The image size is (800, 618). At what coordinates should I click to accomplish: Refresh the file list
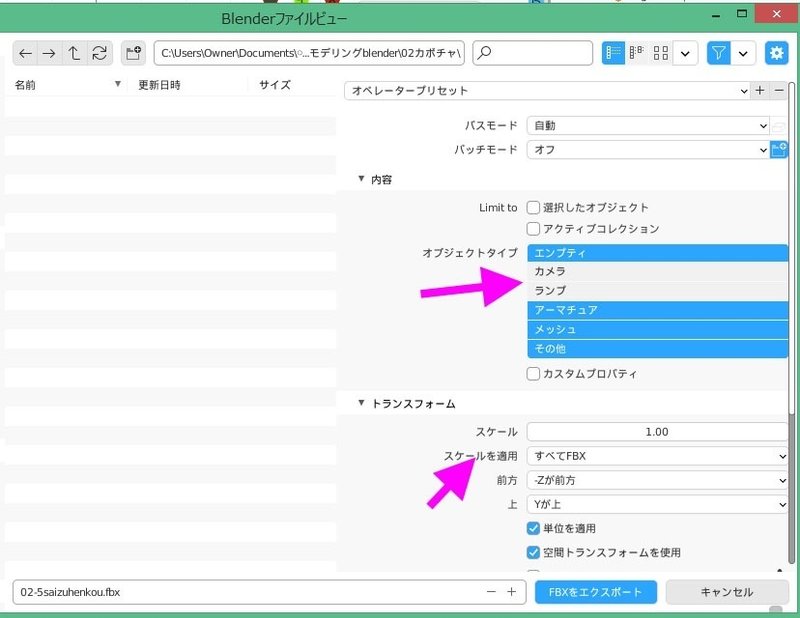99,53
